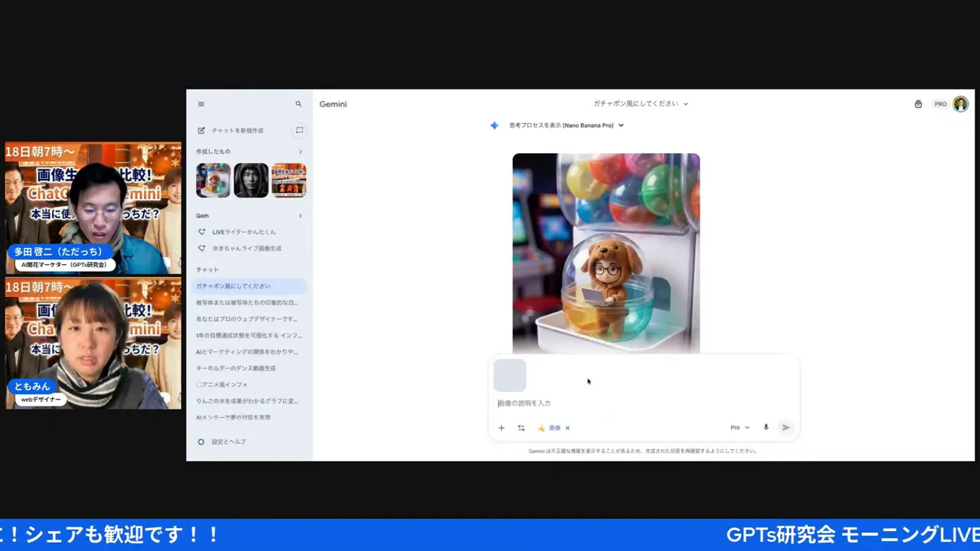Open the gachapon dog image thumbnail in 作成したもの
Image resolution: width=980 pixels, height=551 pixels.
213,180
